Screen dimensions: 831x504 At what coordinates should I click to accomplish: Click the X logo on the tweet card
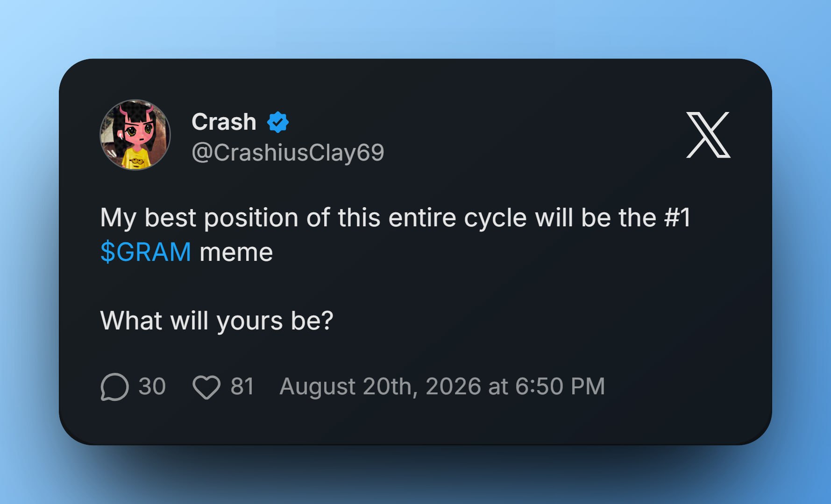[x=708, y=135]
